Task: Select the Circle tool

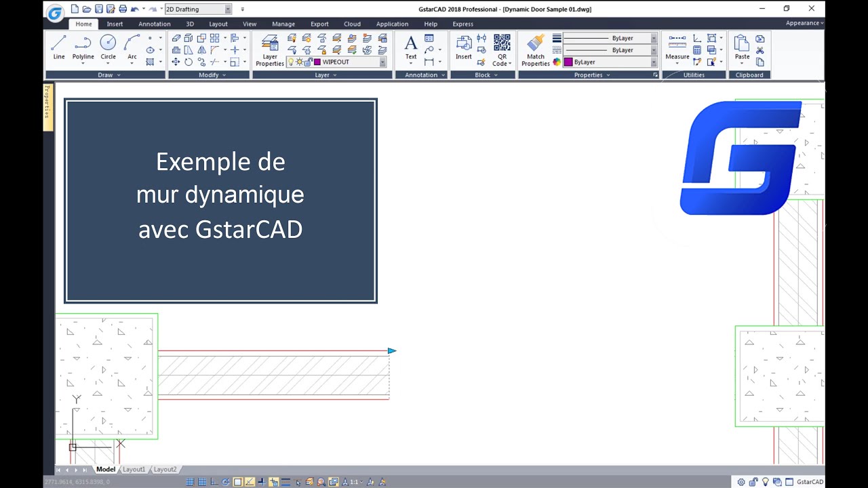Action: 108,47
